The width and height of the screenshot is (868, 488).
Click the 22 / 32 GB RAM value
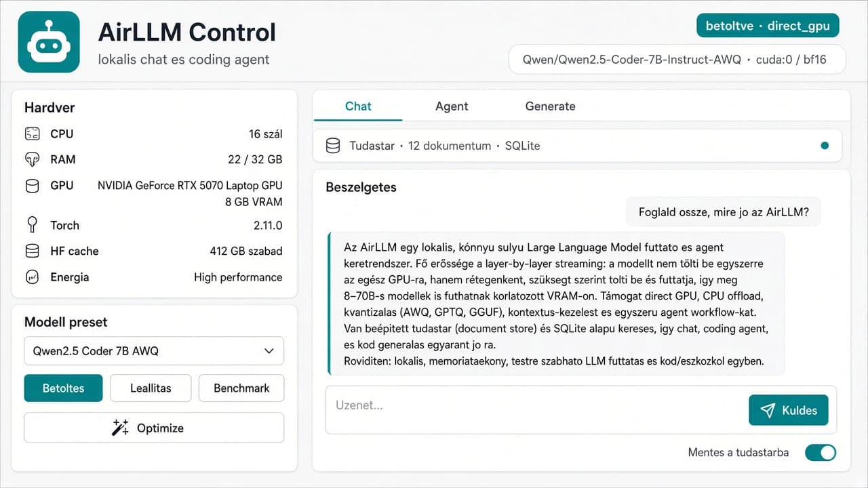tap(255, 160)
